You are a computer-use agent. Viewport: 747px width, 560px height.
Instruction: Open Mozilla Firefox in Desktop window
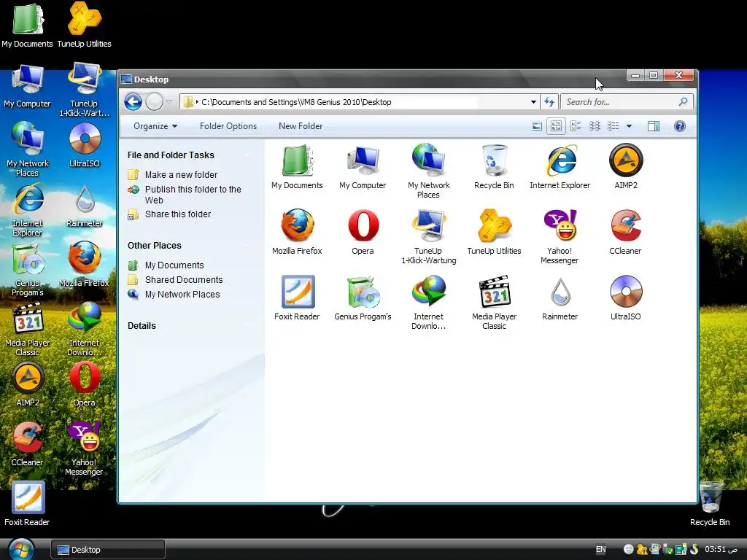297,232
